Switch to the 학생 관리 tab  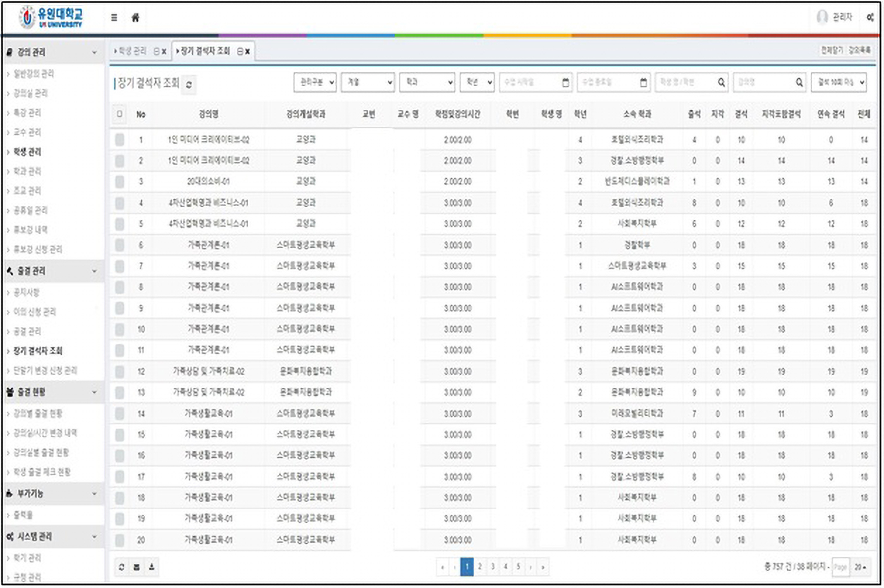point(133,51)
